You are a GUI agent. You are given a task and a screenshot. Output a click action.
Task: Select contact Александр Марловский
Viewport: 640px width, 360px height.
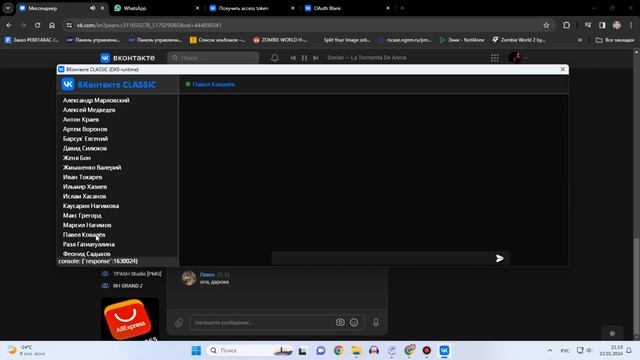click(96, 100)
